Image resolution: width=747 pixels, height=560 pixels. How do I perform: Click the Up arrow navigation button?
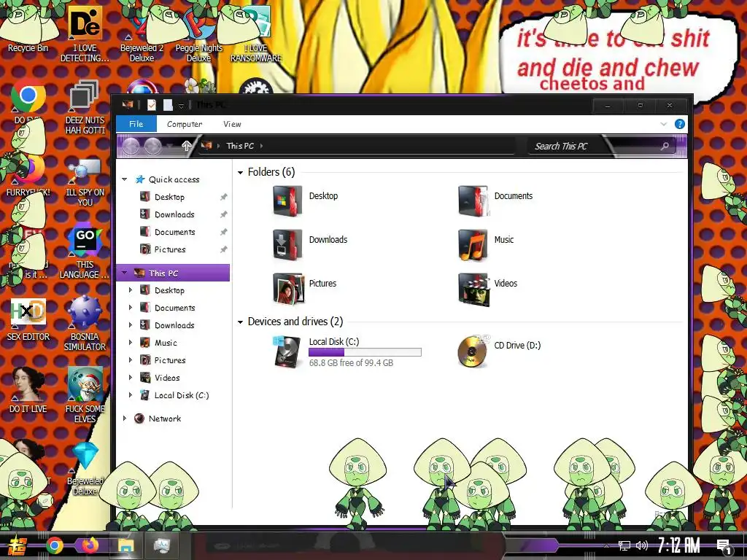(x=187, y=146)
